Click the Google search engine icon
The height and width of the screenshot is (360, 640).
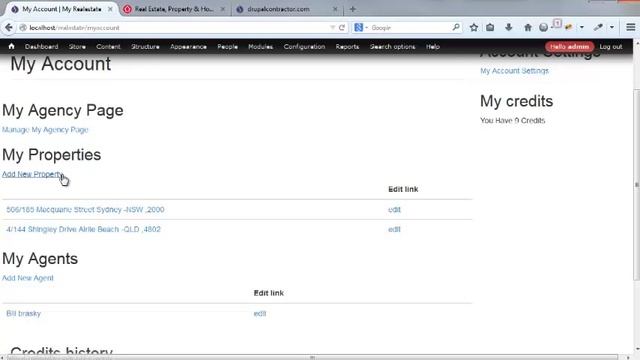pos(358,27)
